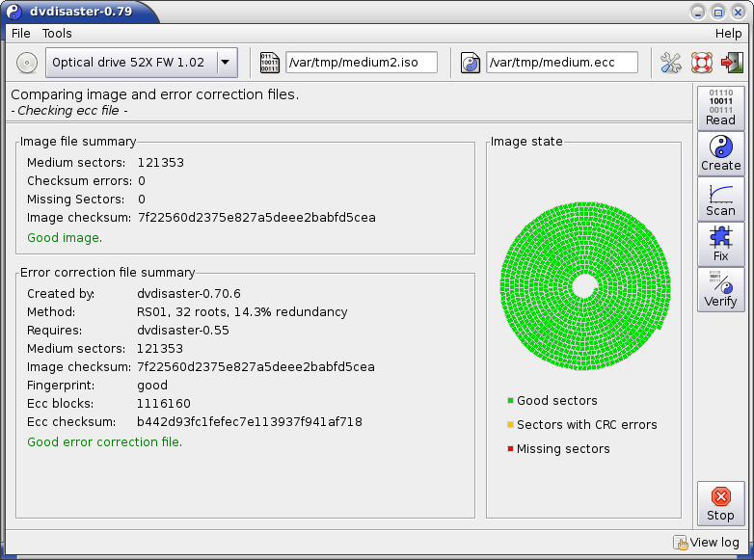Open help via the lifebuoy icon
Viewport: 754px width, 560px height.
(701, 63)
